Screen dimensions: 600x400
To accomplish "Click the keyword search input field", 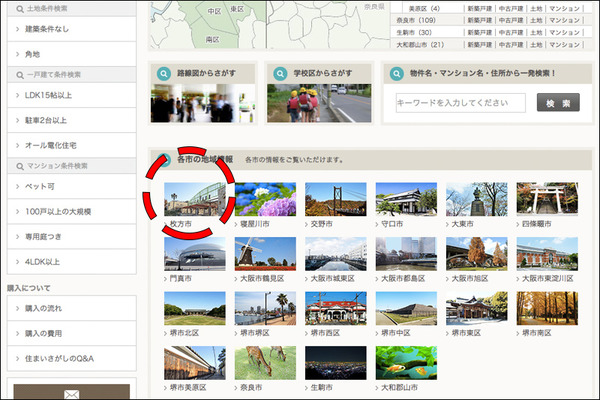I will click(460, 103).
